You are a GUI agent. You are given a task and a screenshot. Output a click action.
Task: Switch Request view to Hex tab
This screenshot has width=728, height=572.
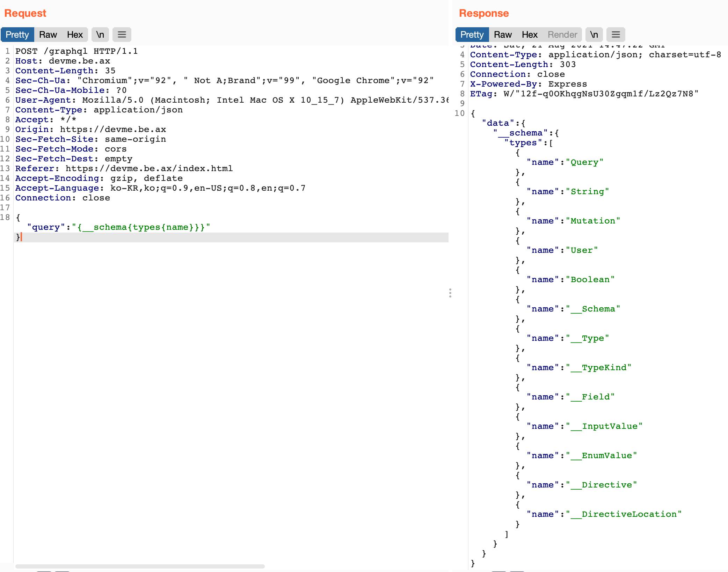click(75, 35)
